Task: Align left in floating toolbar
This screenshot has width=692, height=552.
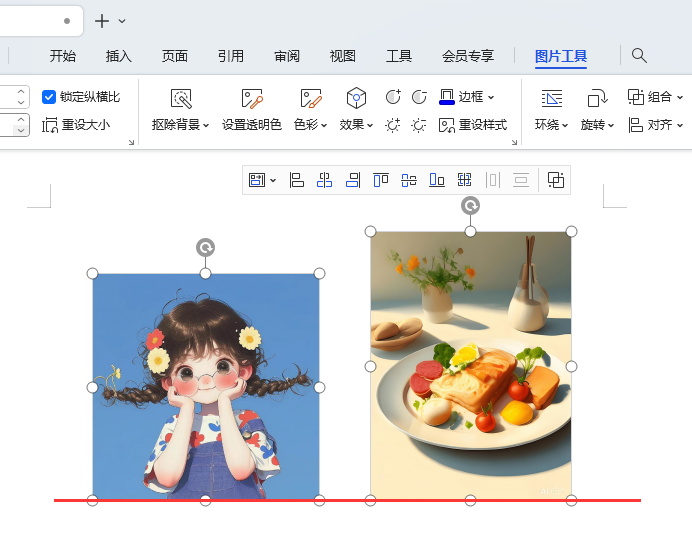Action: (x=297, y=180)
